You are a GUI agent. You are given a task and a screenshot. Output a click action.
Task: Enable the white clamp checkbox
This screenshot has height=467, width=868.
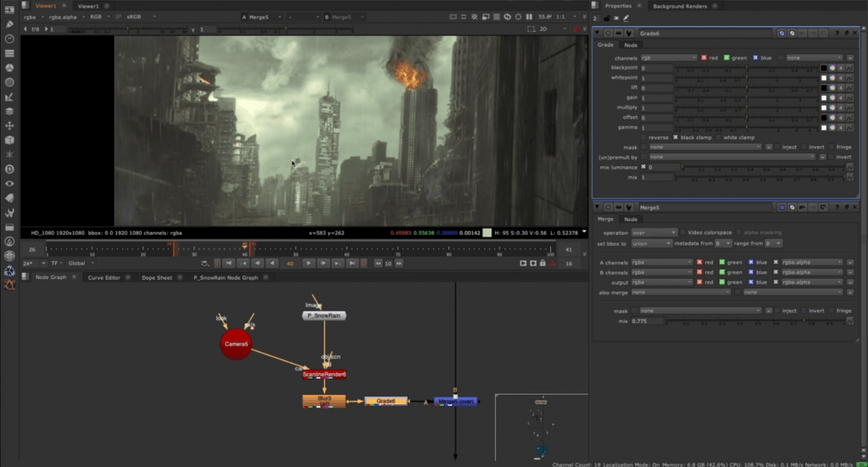click(720, 137)
